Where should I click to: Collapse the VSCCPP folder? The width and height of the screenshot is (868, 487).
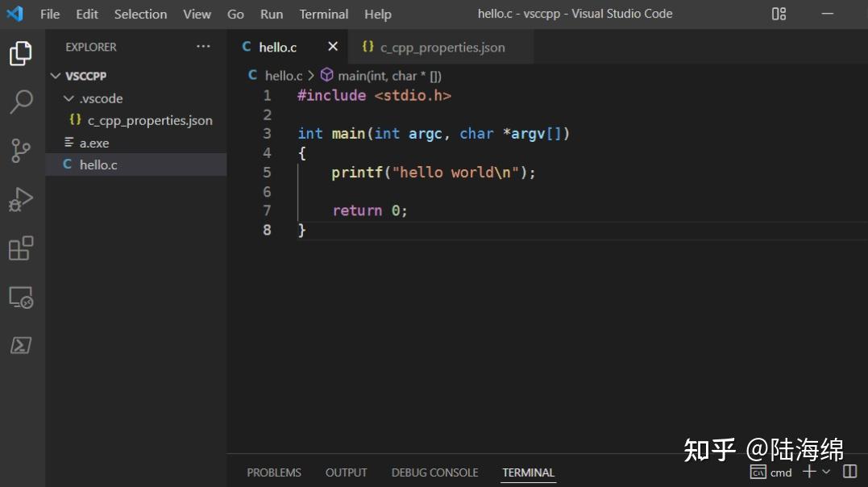point(56,75)
